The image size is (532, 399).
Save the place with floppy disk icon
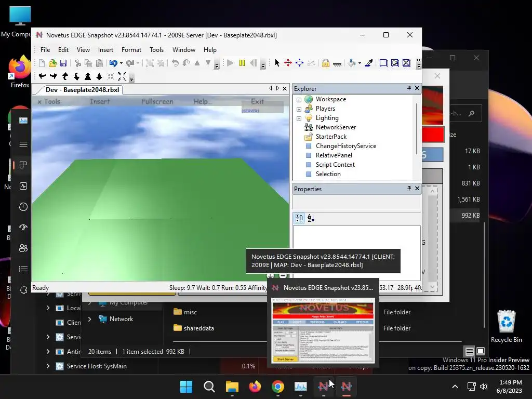coord(63,63)
